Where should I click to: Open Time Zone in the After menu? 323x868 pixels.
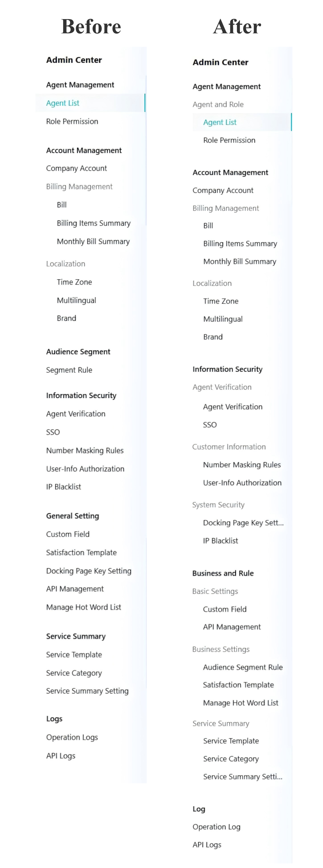click(x=221, y=301)
